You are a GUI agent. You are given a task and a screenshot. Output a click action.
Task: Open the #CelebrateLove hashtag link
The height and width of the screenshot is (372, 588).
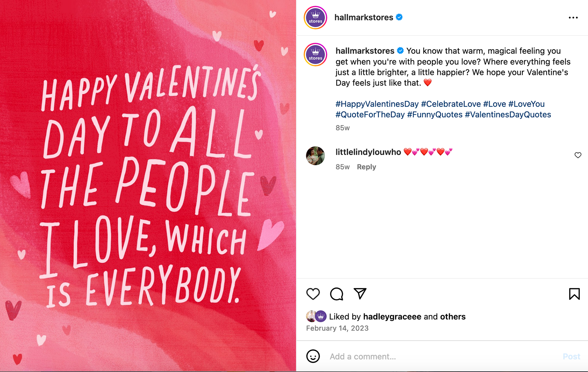click(451, 104)
